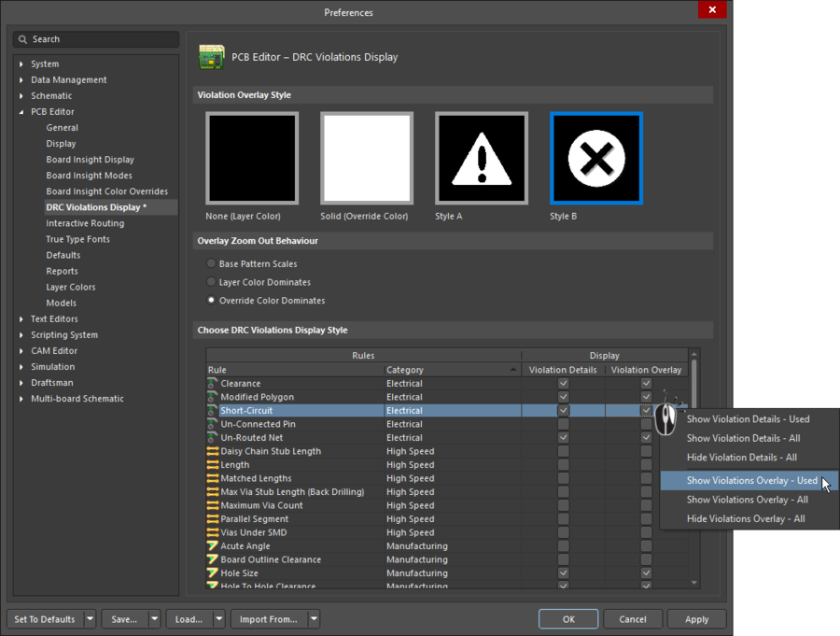Click OK to confirm preferences

[x=567, y=619]
